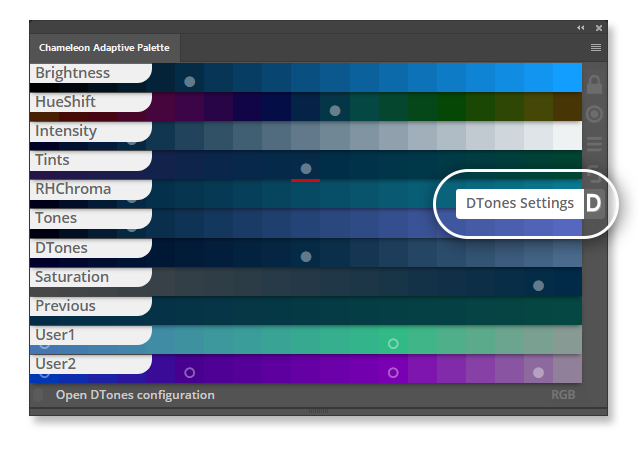
Task: Click the RHChroma row label
Action: 91,189
